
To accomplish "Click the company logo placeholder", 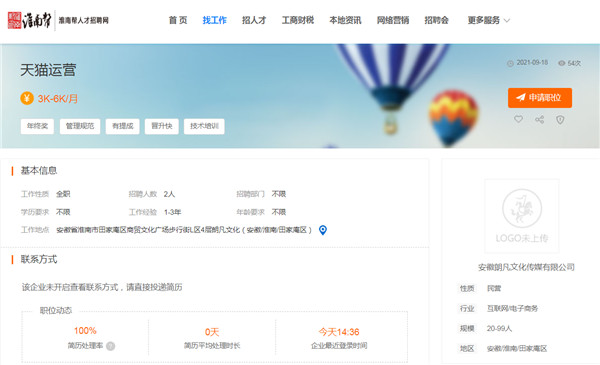I will coord(522,216).
